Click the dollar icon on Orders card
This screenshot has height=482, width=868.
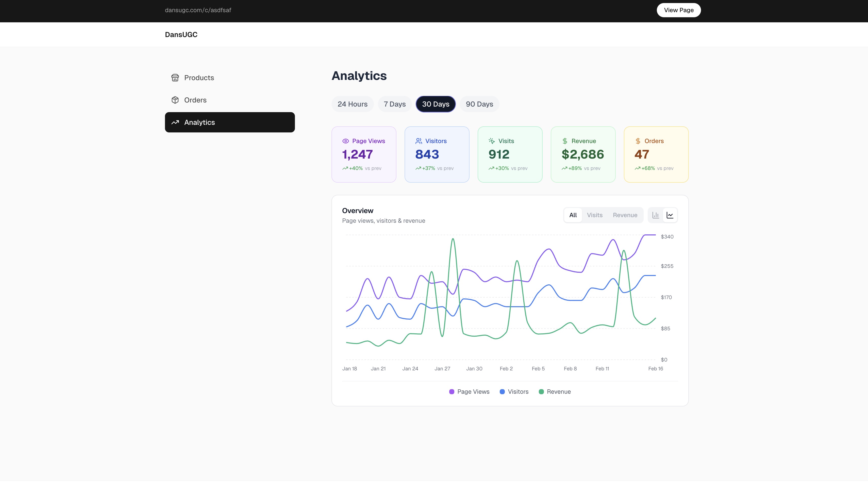click(x=637, y=141)
